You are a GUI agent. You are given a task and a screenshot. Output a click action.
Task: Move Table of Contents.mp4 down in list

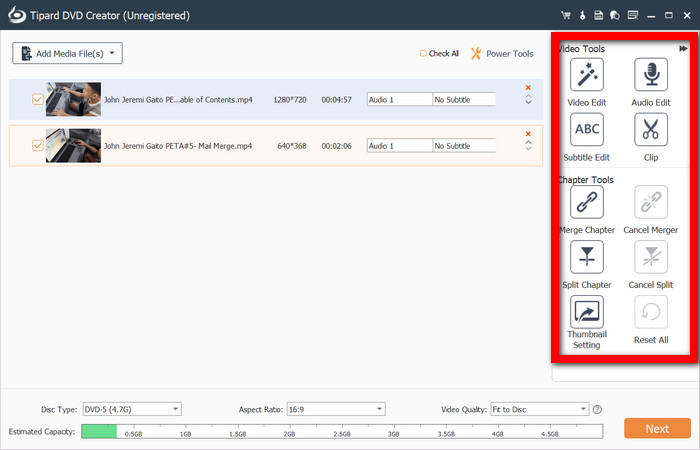(528, 103)
